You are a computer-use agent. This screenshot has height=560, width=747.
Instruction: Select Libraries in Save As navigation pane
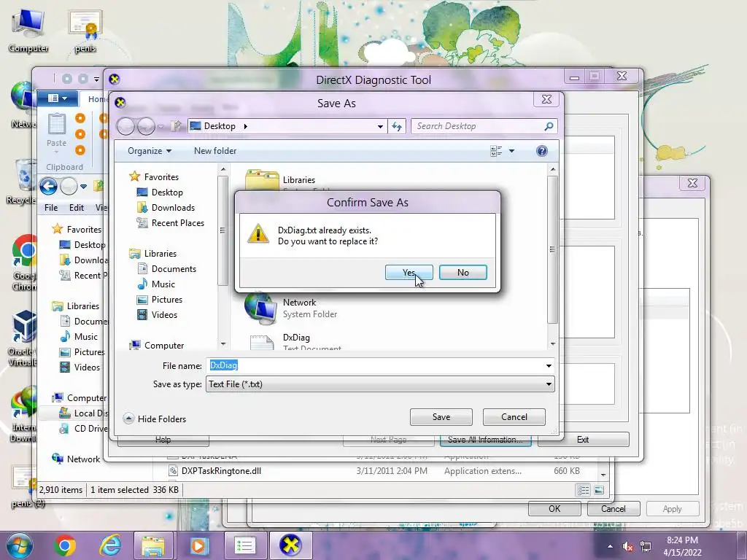(160, 254)
